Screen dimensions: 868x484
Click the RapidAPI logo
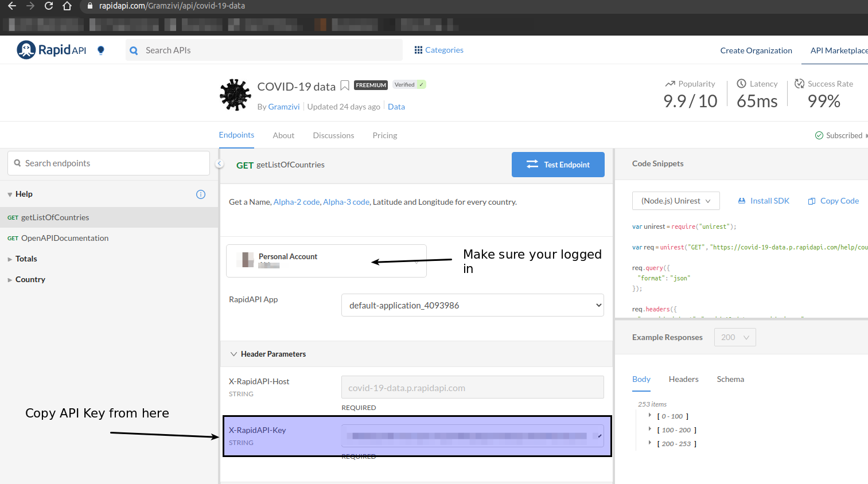[52, 50]
